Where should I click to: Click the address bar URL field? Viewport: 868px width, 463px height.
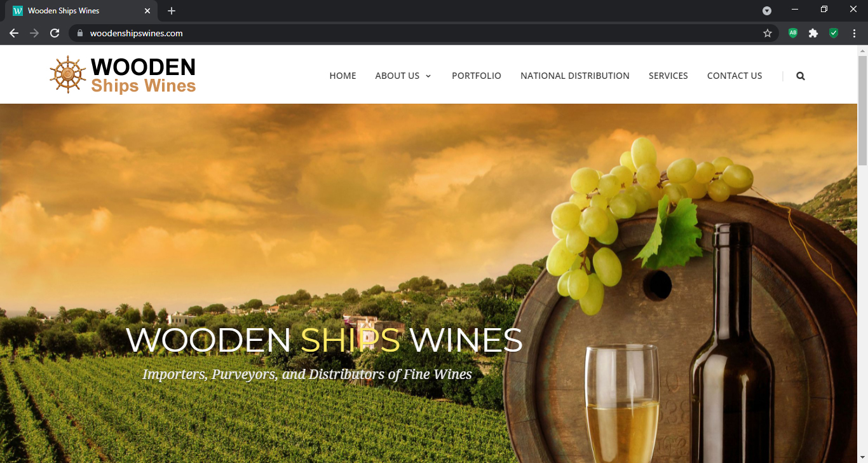(x=419, y=33)
